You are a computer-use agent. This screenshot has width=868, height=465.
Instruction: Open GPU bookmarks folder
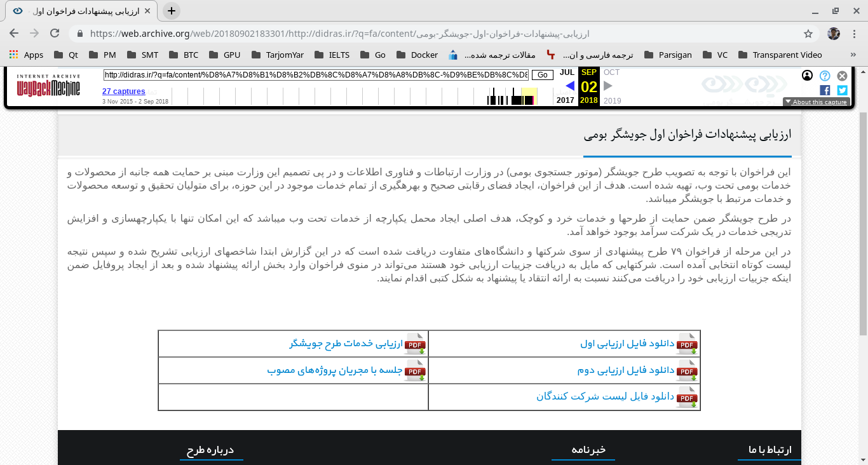tap(224, 55)
